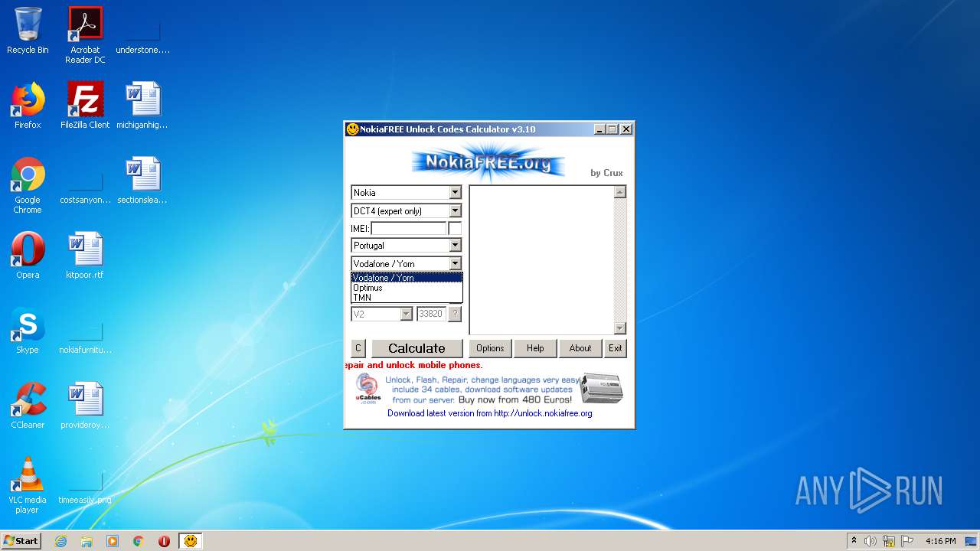Click the taskbar clock 4:16 PM
Viewport: 980px width, 551px height.
940,541
